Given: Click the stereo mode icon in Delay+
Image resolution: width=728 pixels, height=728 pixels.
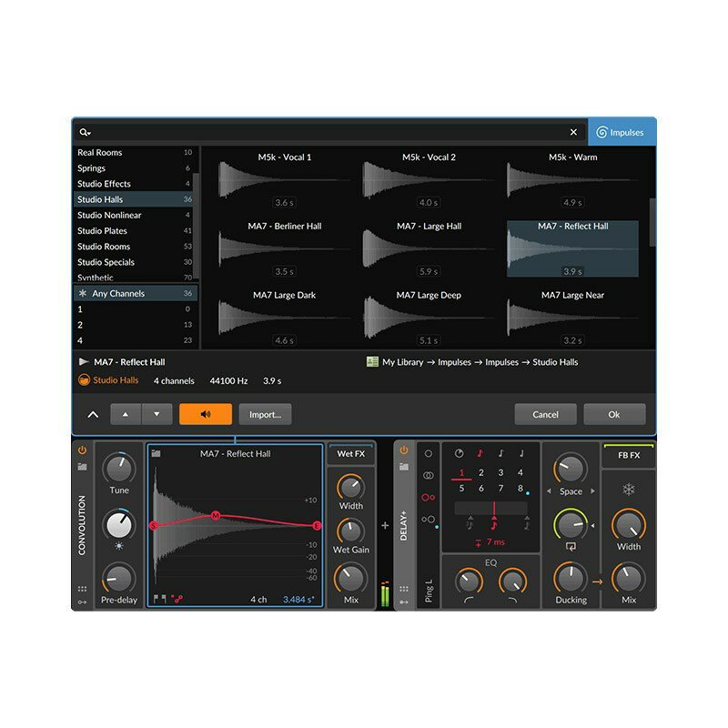Looking at the screenshot, I should [427, 473].
